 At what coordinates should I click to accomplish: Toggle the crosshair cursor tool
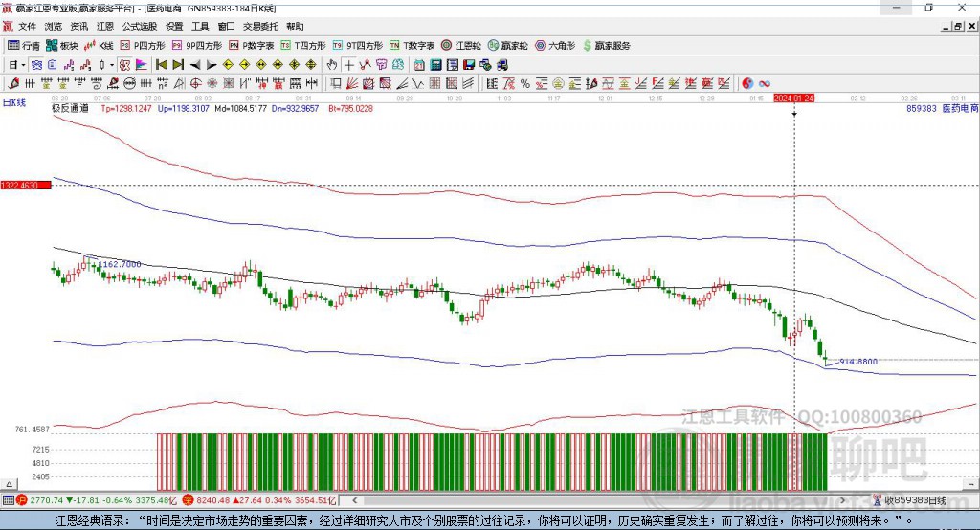pos(349,65)
